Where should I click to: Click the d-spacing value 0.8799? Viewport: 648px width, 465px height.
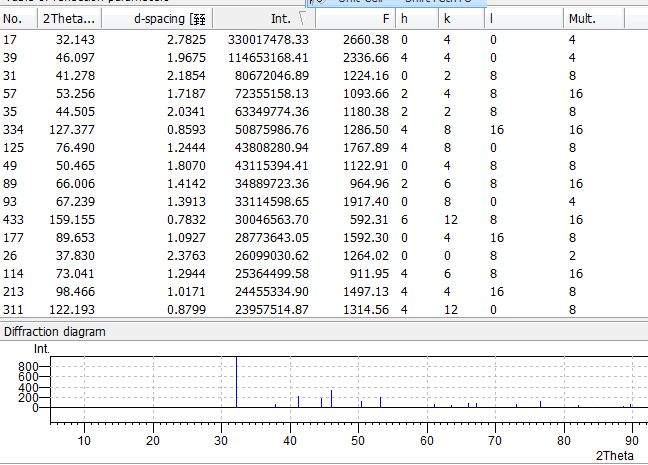pos(186,310)
